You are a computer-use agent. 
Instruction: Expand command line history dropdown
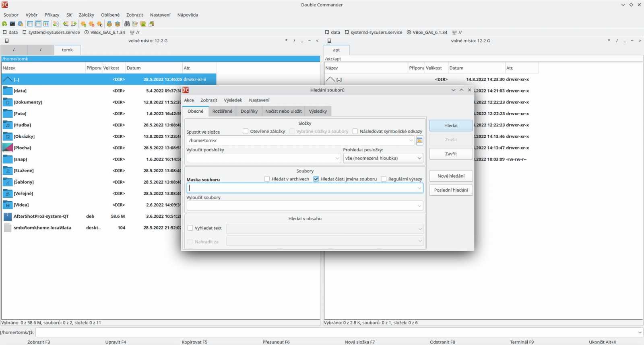pos(640,333)
